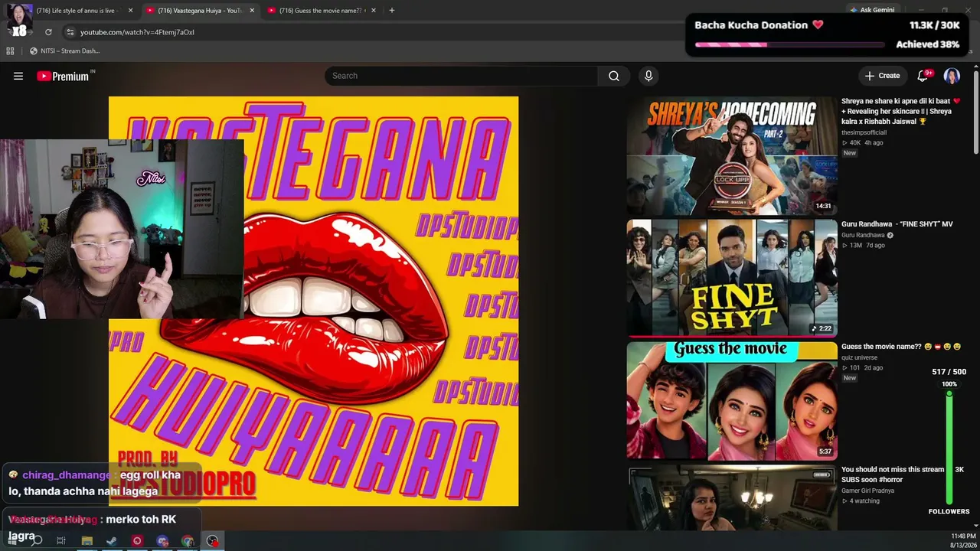
Task: Open Task View from the taskbar
Action: (61, 541)
